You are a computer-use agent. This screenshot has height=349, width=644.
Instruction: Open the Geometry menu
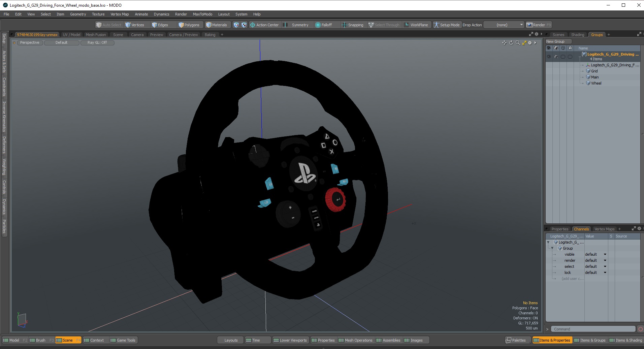[78, 14]
